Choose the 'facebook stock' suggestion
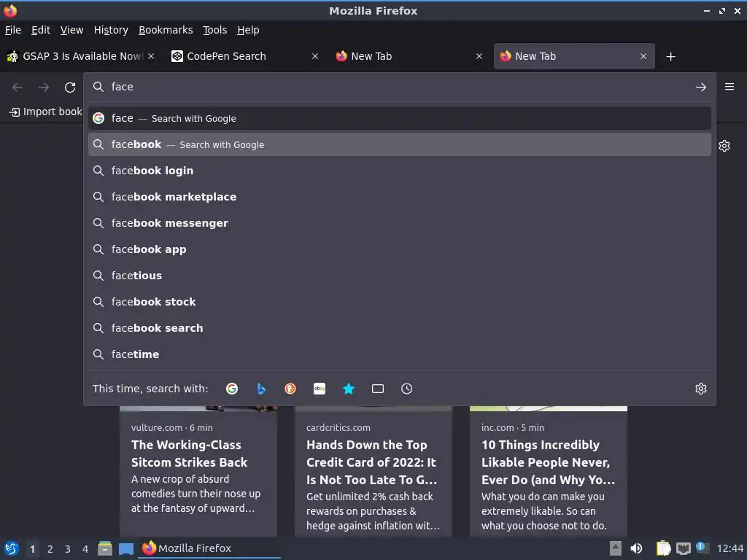Screen dimensions: 747x560 point(400,301)
